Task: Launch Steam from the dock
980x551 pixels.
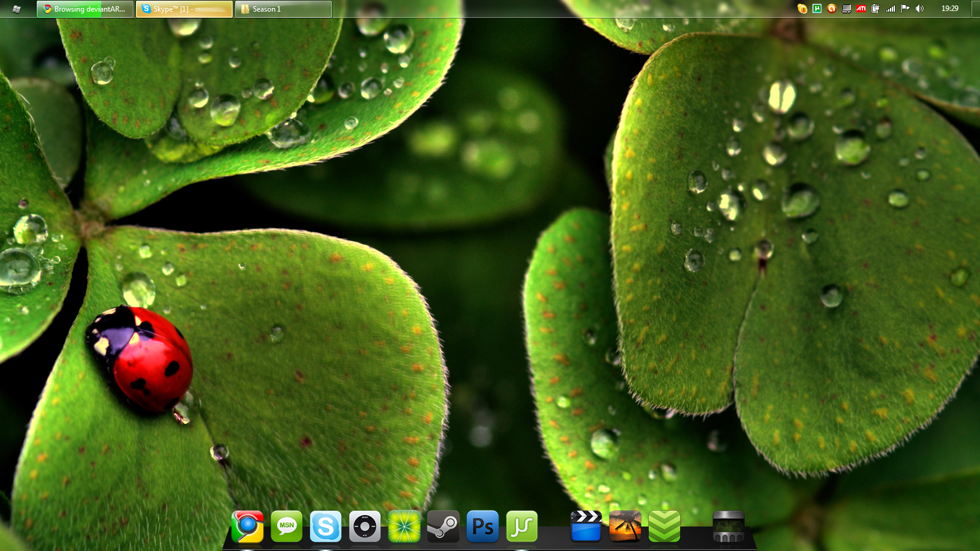Action: tap(443, 527)
